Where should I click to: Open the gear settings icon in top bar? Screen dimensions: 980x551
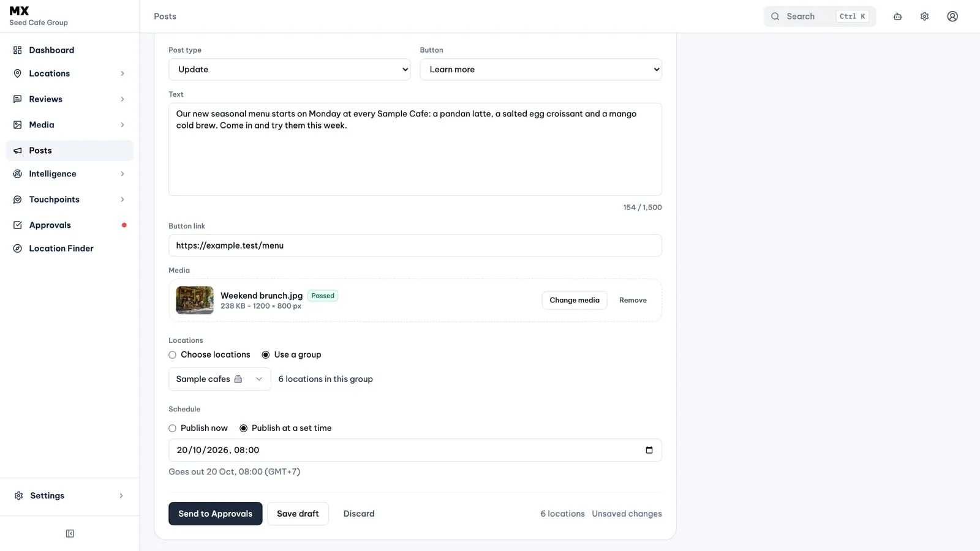pyautogui.click(x=924, y=17)
